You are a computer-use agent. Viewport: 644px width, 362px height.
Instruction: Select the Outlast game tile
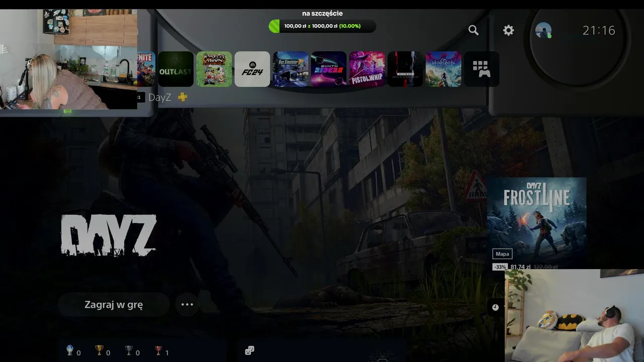pyautogui.click(x=176, y=69)
